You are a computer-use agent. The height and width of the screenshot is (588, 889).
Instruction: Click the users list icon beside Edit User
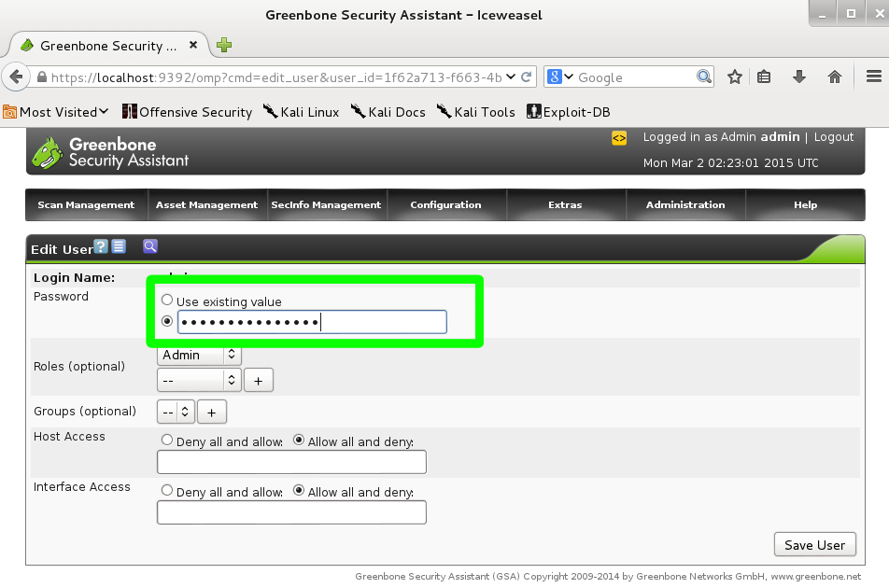(x=119, y=246)
